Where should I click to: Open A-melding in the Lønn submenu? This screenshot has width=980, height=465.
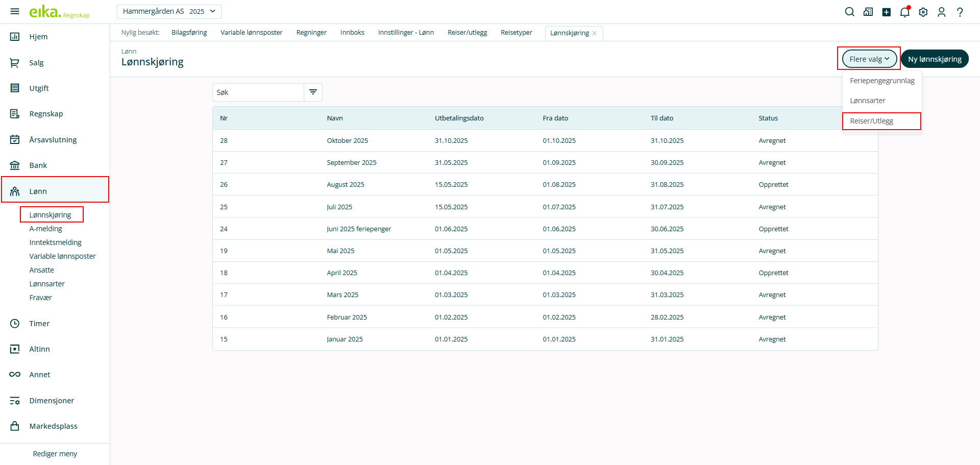coord(45,229)
